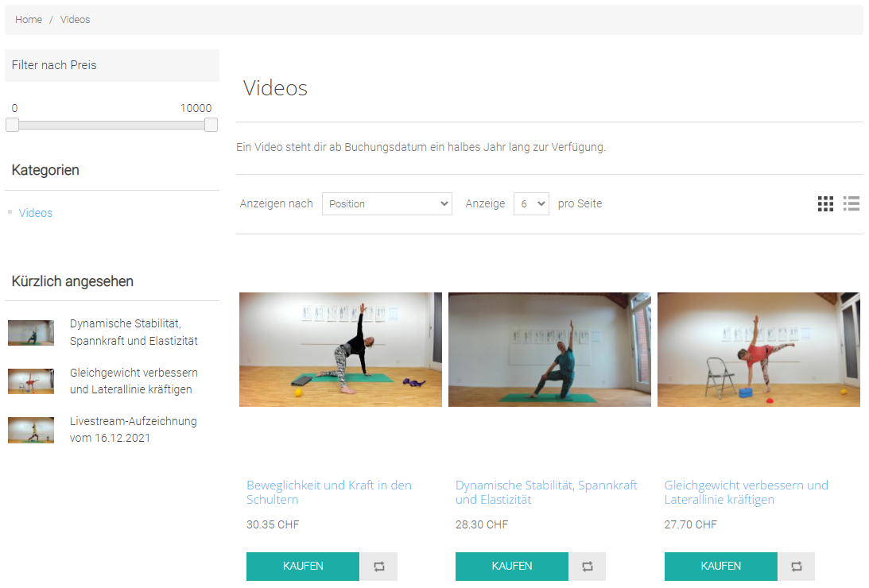
Task: Open Beweglichkeit und Kraft in den Schultern title
Action: [328, 492]
